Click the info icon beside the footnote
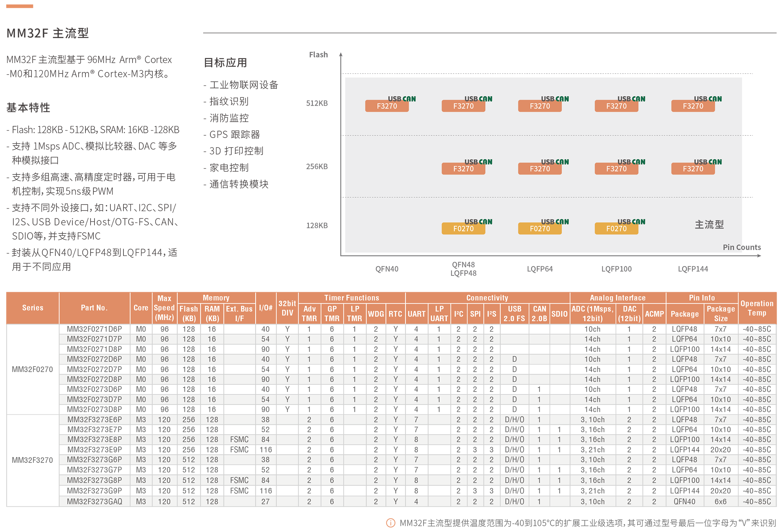This screenshot has height=532, width=782. pos(391,523)
